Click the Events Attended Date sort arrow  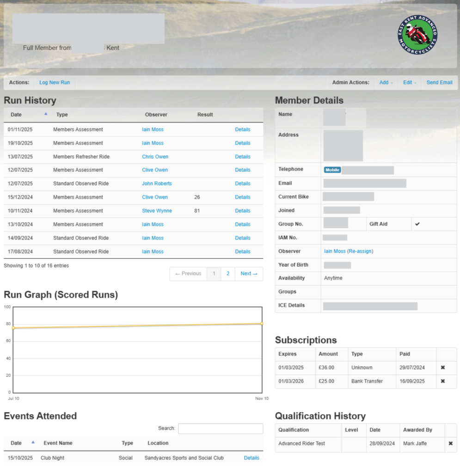click(33, 442)
